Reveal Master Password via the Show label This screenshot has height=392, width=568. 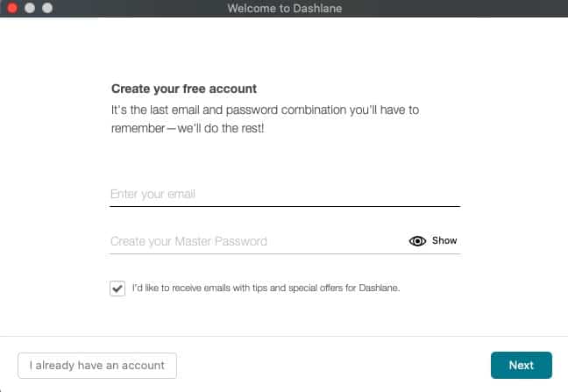coord(444,240)
